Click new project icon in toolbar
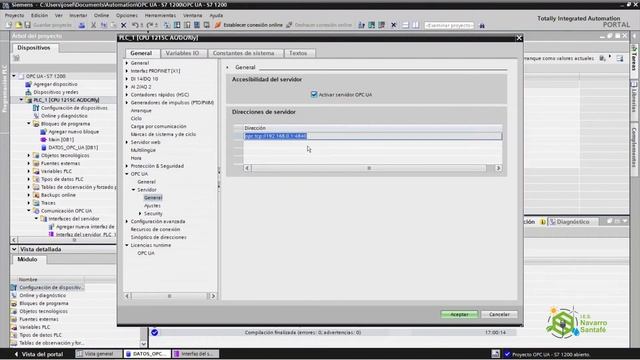The width and height of the screenshot is (640, 360). point(9,25)
